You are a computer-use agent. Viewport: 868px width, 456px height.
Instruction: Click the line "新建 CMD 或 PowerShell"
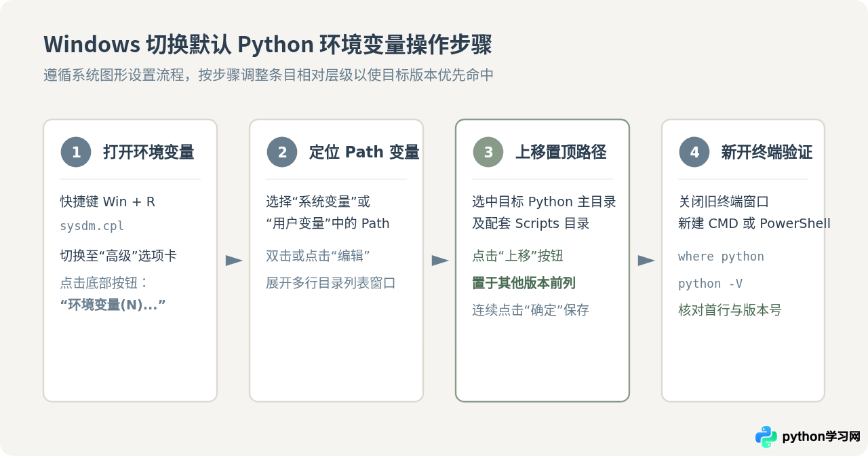(754, 223)
